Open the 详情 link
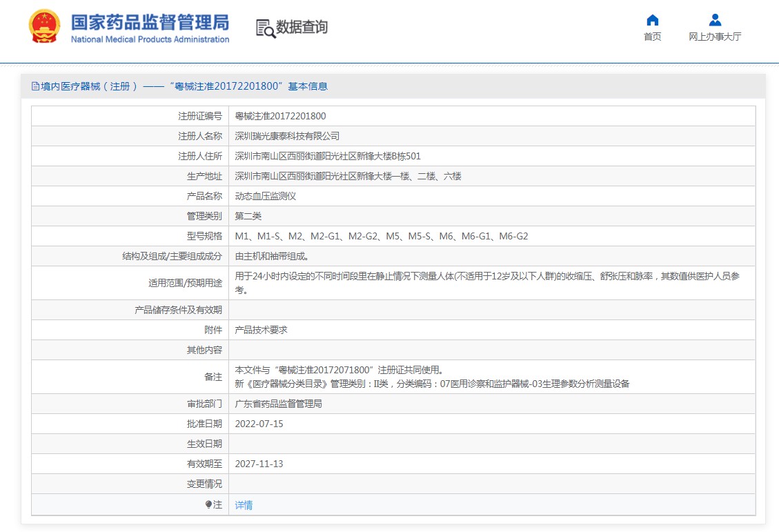Image resolution: width=779 pixels, height=532 pixels. (244, 505)
